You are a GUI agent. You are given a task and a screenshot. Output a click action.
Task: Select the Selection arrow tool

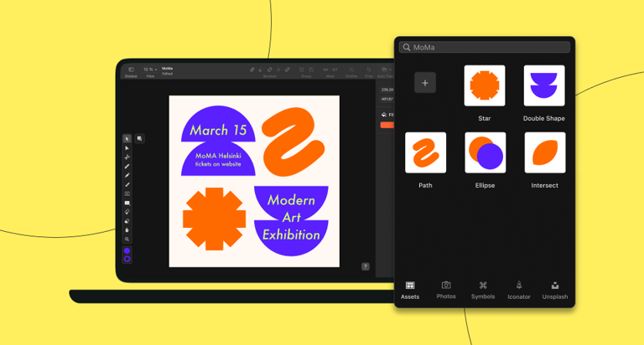point(127,139)
